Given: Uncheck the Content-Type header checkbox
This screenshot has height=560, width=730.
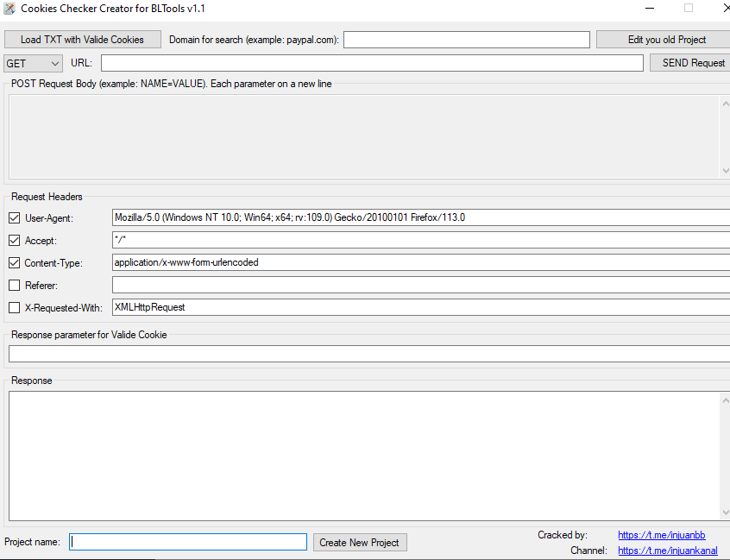Looking at the screenshot, I should tap(15, 262).
